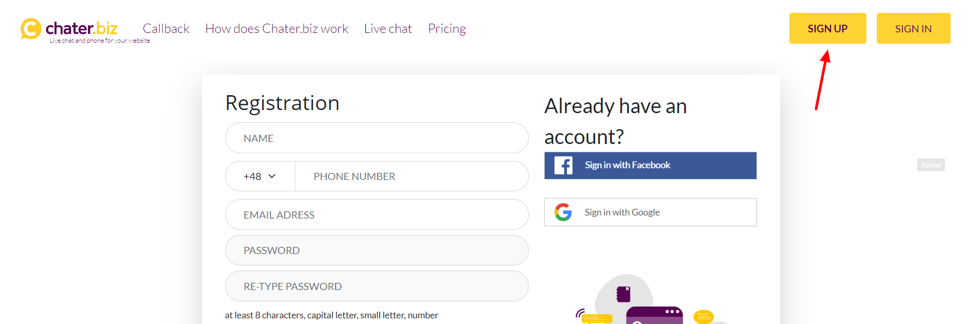Go to How does Chater.biz work

pyautogui.click(x=276, y=29)
